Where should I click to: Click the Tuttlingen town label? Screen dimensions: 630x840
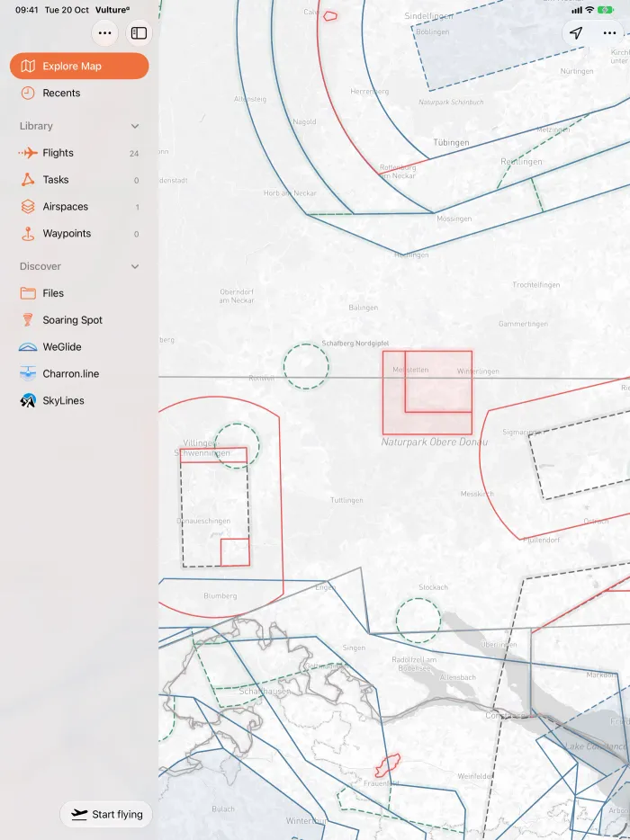click(x=346, y=500)
